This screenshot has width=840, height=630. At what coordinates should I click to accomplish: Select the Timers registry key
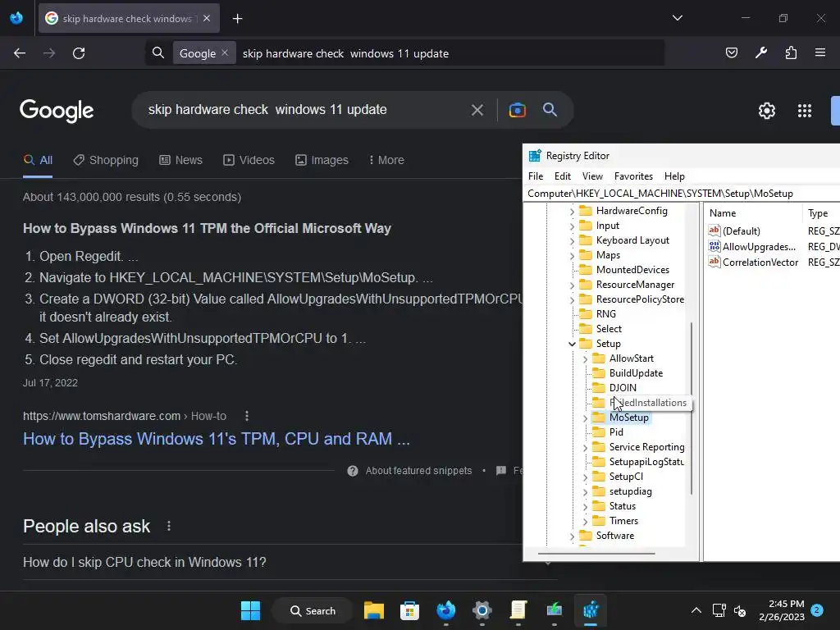coord(623,521)
